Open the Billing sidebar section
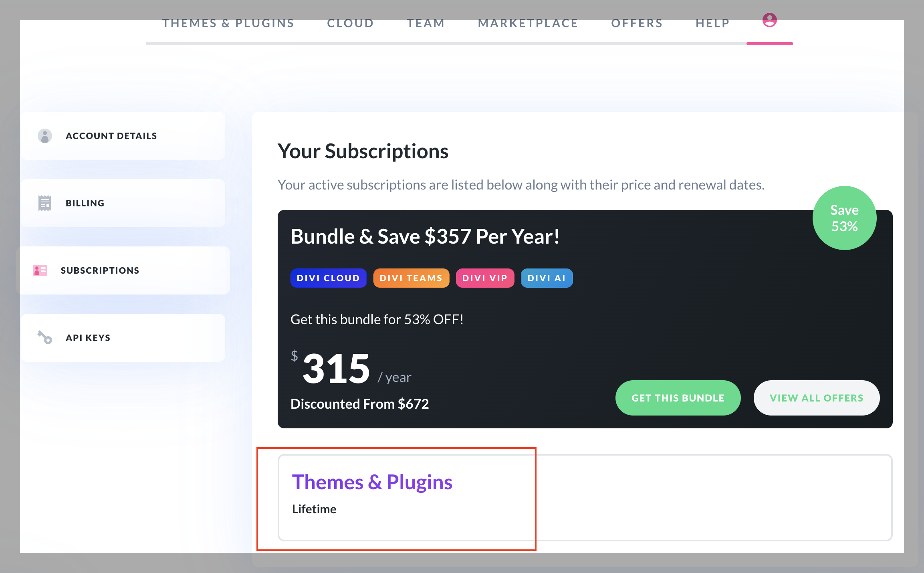924x573 pixels. [123, 203]
